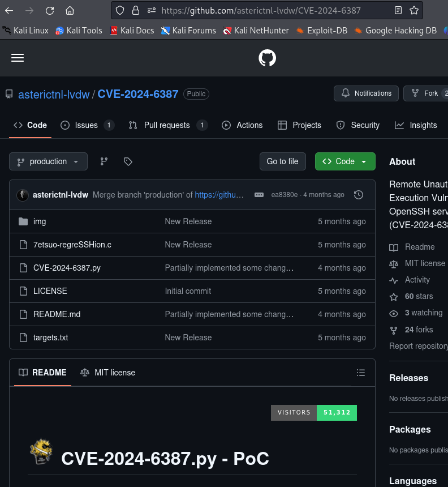Open the Kali Tools bookmark
This screenshot has width=448, height=487.
pos(79,31)
